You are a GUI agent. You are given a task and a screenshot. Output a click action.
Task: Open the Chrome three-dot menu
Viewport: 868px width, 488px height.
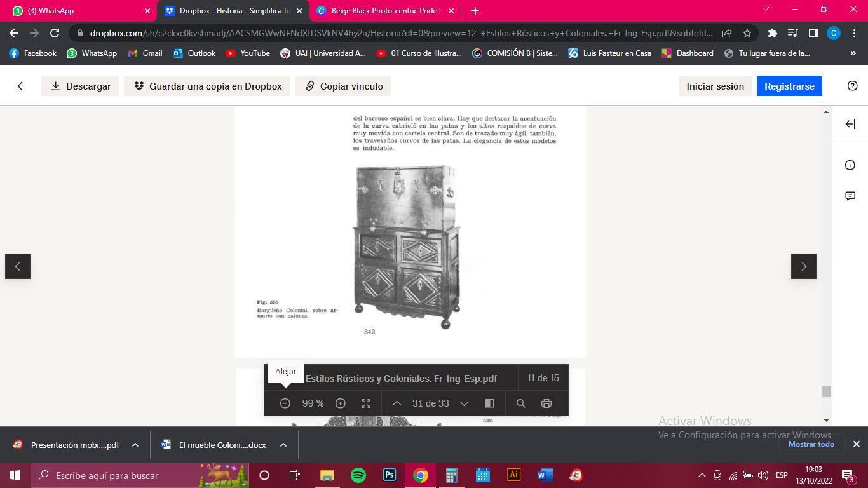coord(854,33)
